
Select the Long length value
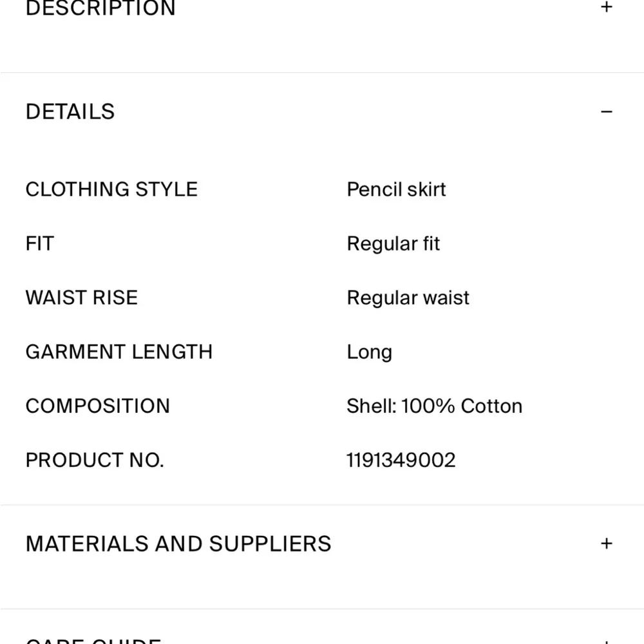pyautogui.click(x=369, y=352)
